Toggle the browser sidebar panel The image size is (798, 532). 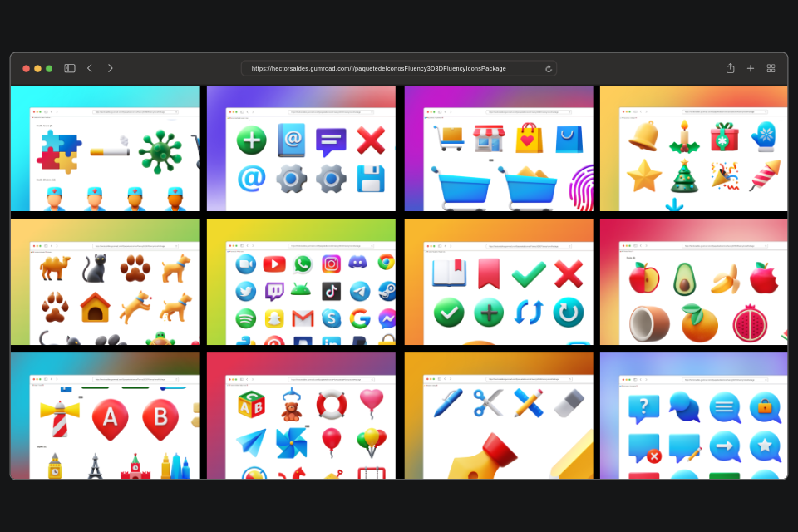click(x=70, y=68)
